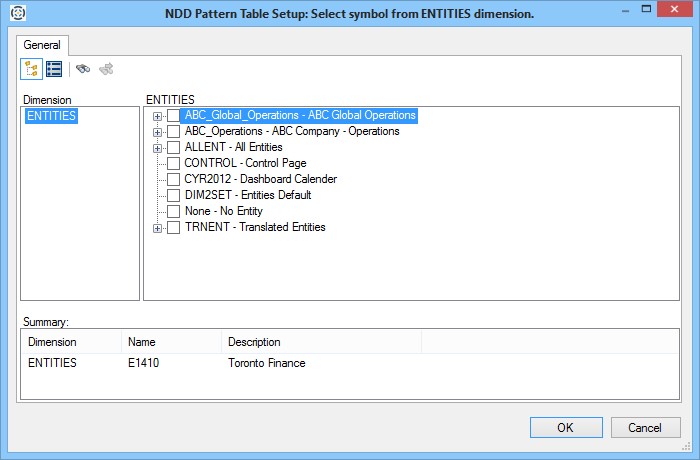Switch to the list view icon
The height and width of the screenshot is (460, 700).
coord(54,69)
